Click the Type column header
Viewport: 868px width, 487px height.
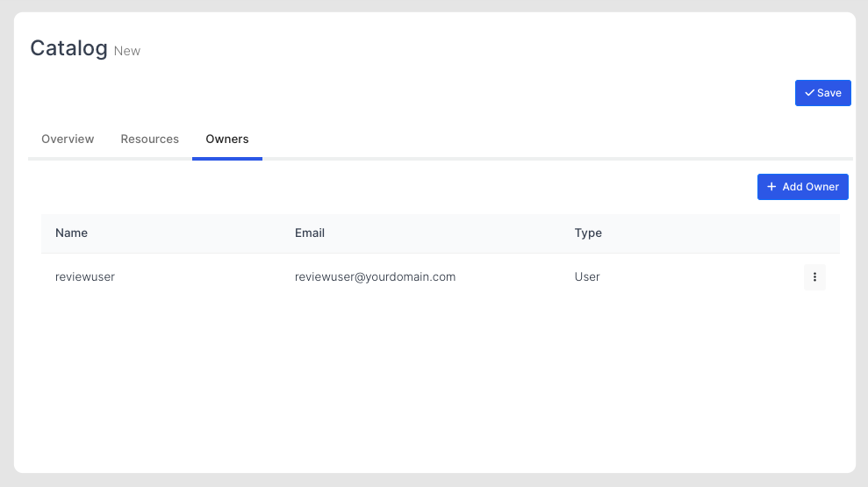pos(588,233)
